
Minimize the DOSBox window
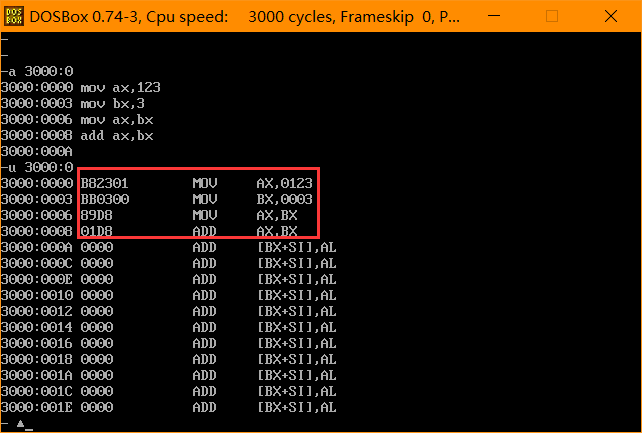click(x=494, y=16)
